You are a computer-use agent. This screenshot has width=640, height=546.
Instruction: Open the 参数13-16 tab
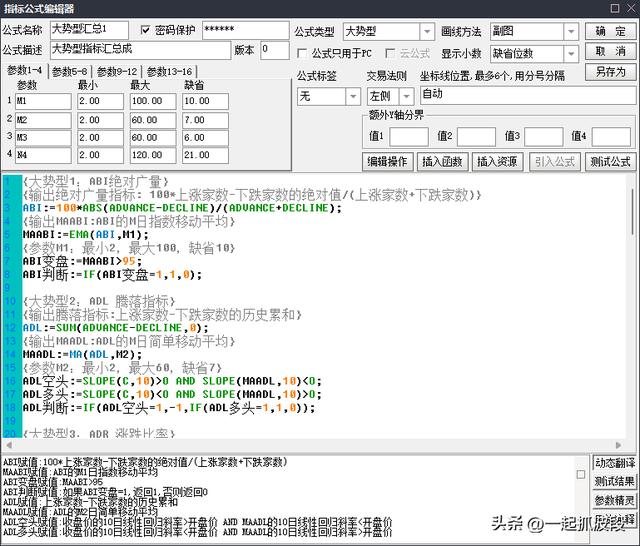[x=169, y=72]
